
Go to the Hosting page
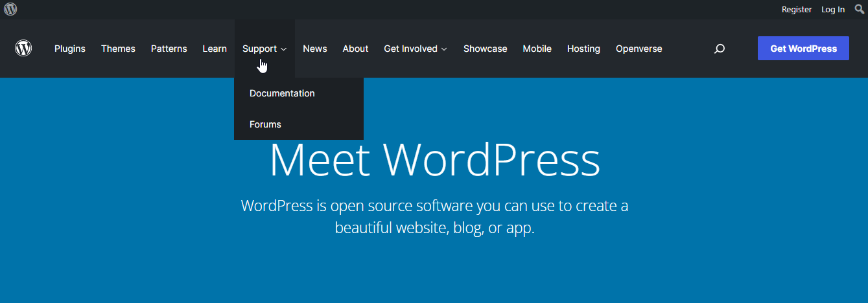[583, 49]
